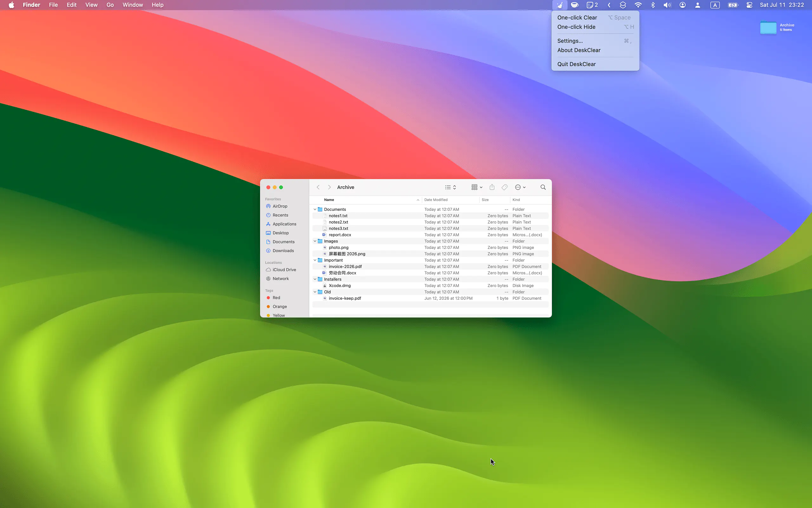812x508 pixels.
Task: Open the Group By dropdown in the toolbar
Action: 476,187
